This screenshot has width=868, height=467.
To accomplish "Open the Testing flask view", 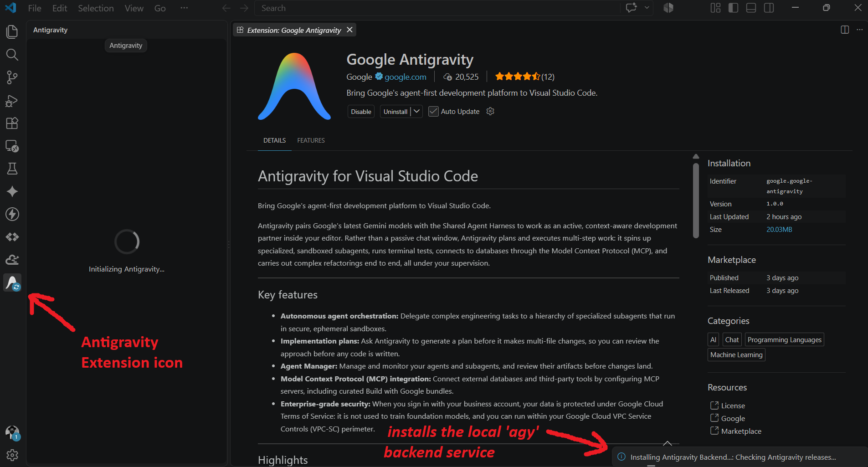I will click(x=12, y=169).
